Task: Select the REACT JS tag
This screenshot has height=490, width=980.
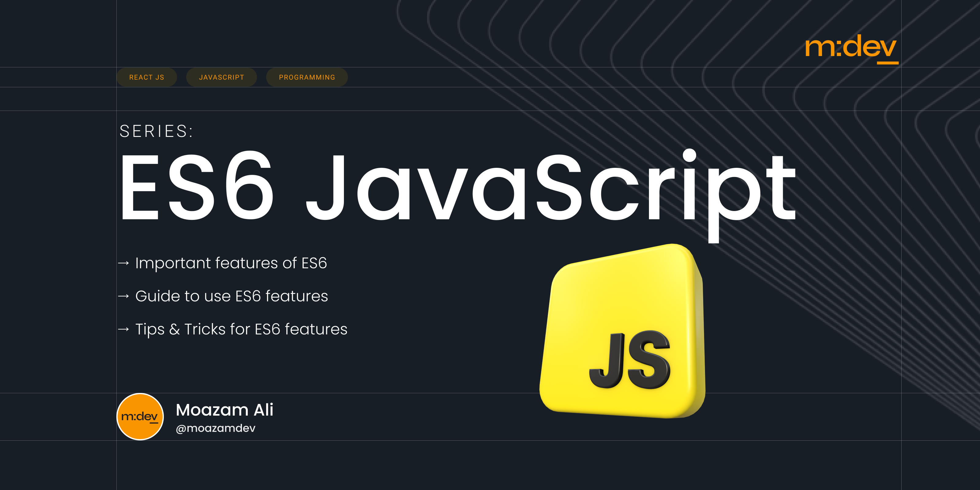Action: click(x=146, y=77)
